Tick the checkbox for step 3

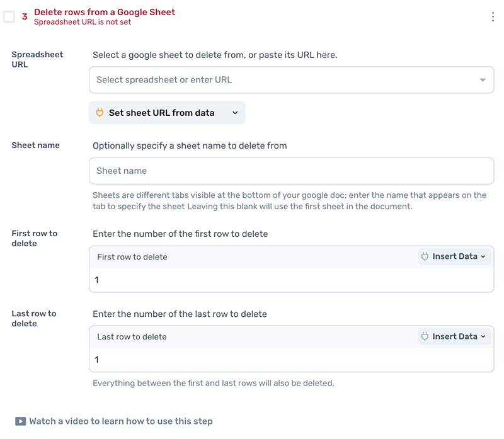9,17
